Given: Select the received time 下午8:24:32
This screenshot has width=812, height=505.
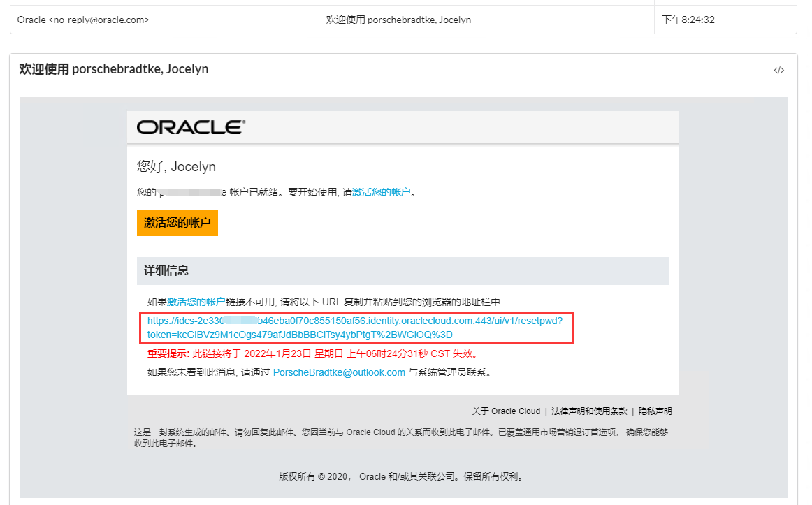Looking at the screenshot, I should [x=688, y=20].
